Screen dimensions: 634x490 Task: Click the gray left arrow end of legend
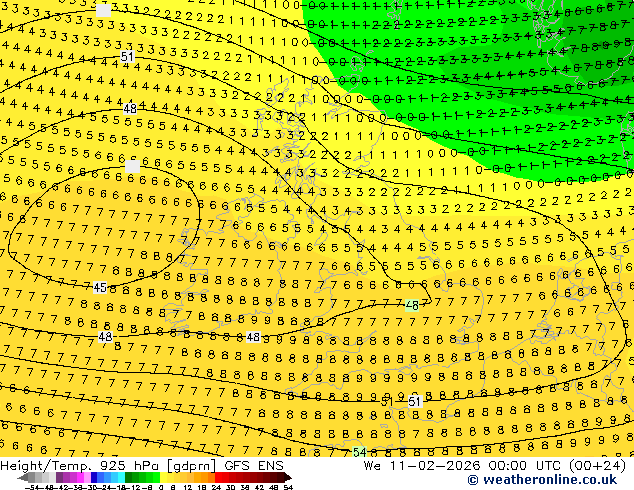tap(23, 477)
